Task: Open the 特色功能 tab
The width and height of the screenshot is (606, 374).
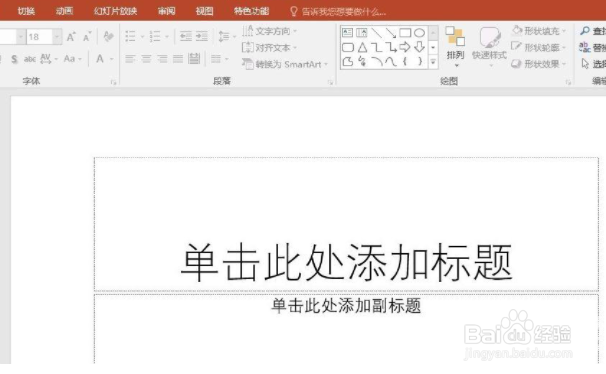Action: pyautogui.click(x=251, y=11)
